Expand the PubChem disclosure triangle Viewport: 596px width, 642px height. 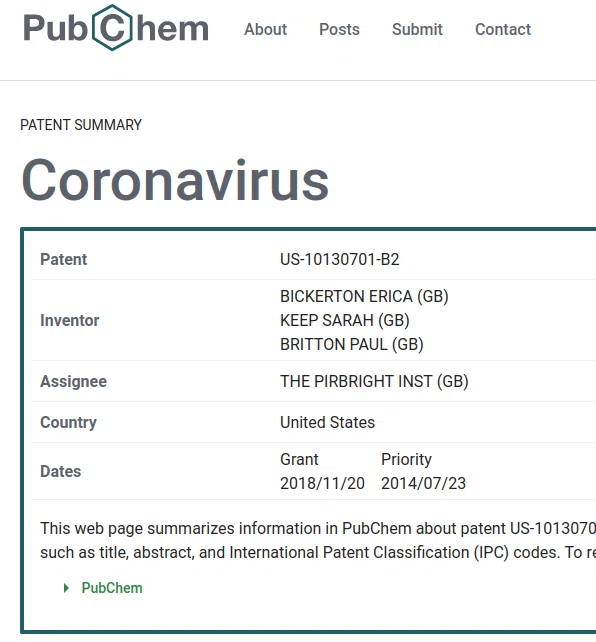pyautogui.click(x=66, y=588)
